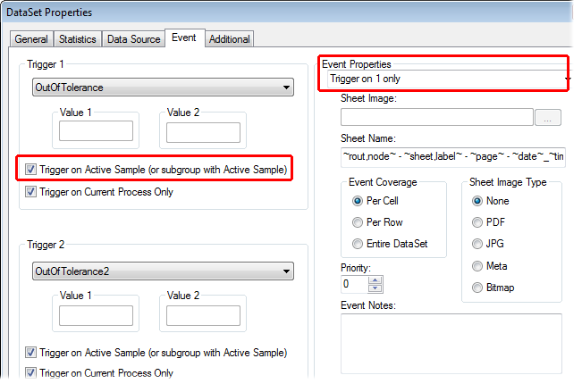The image size is (582, 392).
Task: Select Bitmap sheet image type
Action: tap(477, 288)
